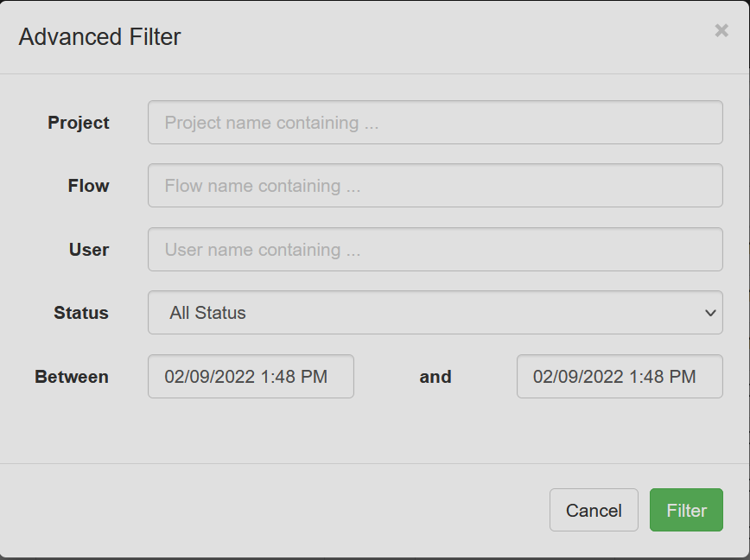The height and width of the screenshot is (560, 750).
Task: Click the Project name input field
Action: coord(435,123)
